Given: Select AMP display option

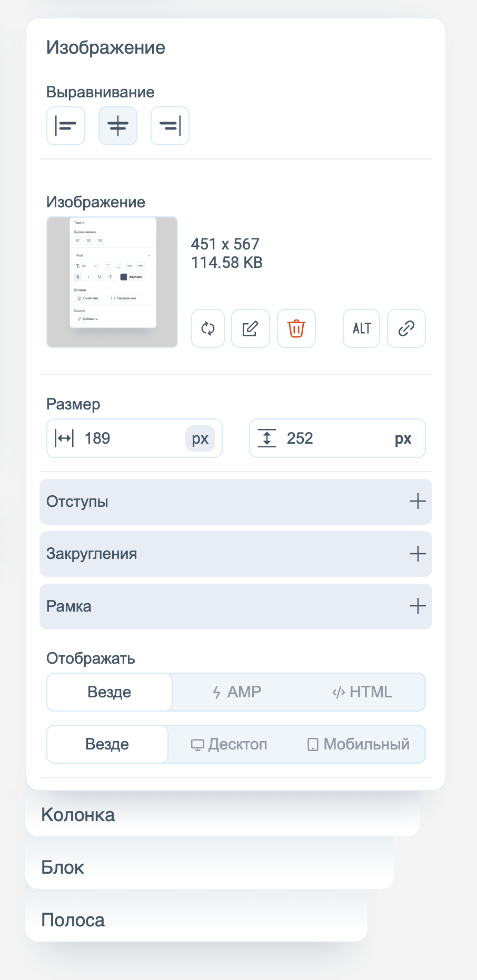Looking at the screenshot, I should [x=236, y=692].
